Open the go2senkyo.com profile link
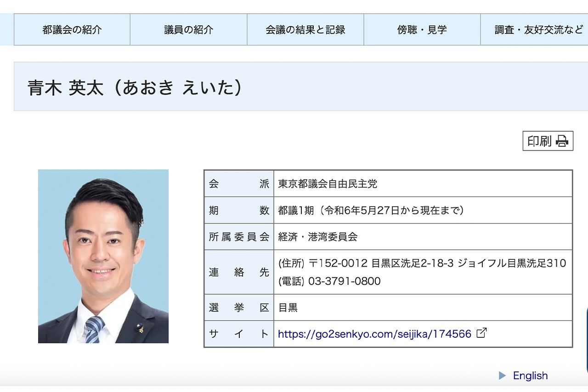 pyautogui.click(x=374, y=334)
